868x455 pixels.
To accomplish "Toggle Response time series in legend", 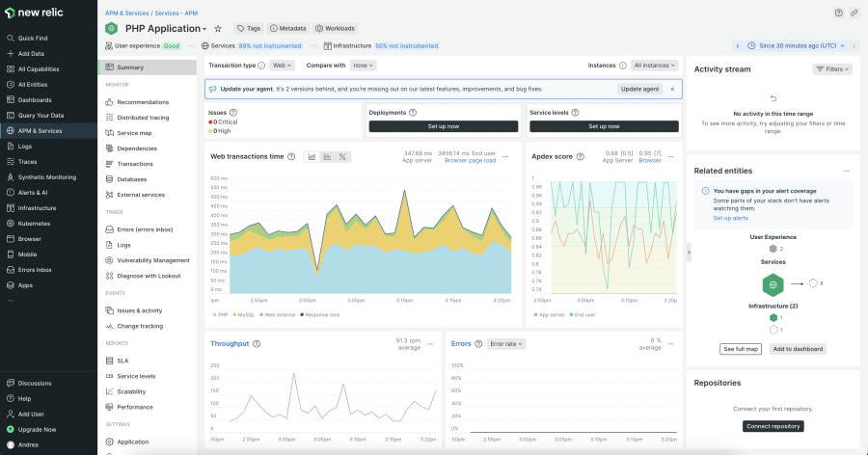I will (x=319, y=314).
